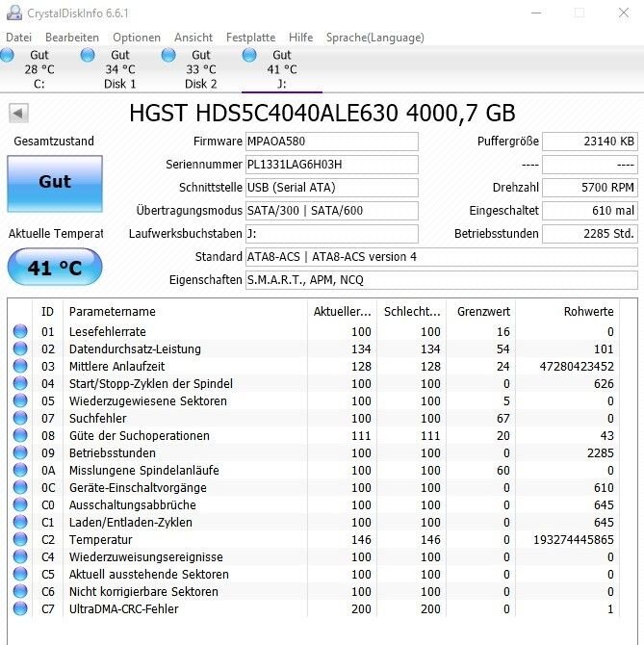The image size is (644, 645).
Task: Minimize the CrystalDiskInfo window
Action: tap(536, 13)
